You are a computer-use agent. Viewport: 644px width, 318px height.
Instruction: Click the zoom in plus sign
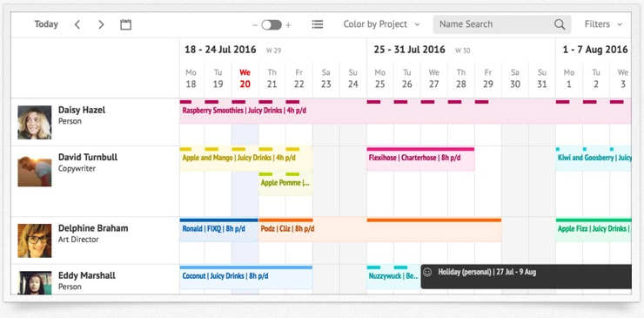coord(288,25)
